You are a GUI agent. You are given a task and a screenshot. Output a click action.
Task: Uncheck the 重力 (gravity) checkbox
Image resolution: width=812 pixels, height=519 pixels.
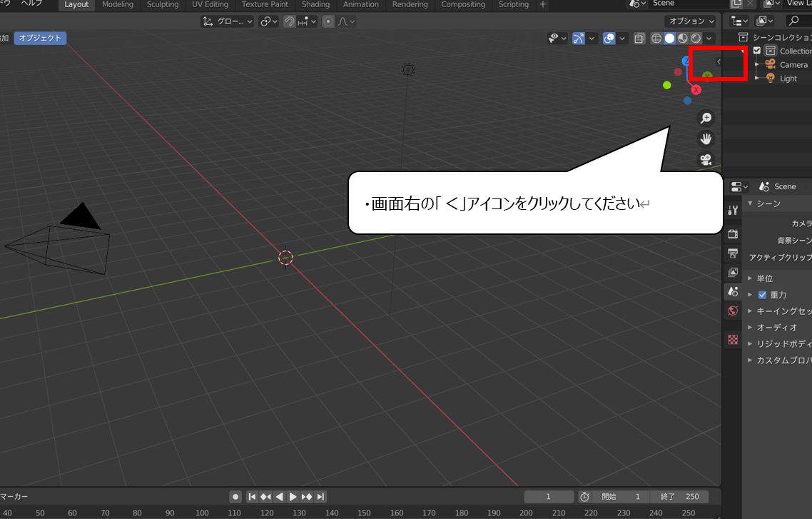pos(762,295)
